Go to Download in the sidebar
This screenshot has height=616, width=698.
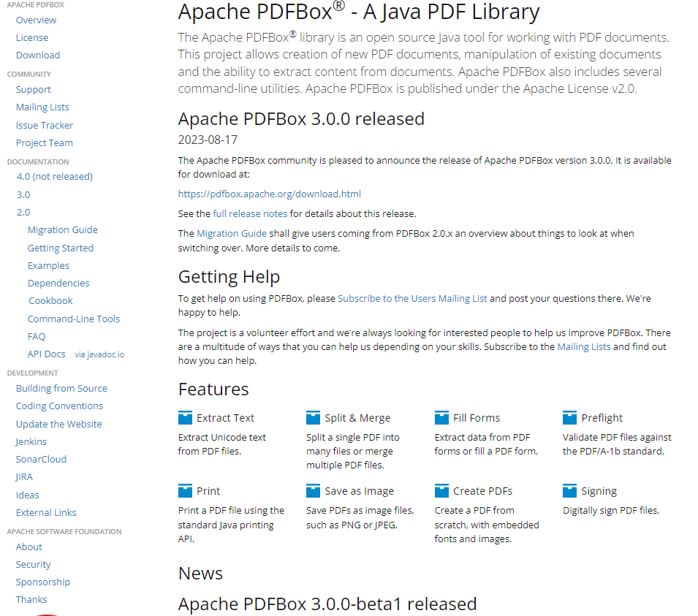(x=38, y=56)
